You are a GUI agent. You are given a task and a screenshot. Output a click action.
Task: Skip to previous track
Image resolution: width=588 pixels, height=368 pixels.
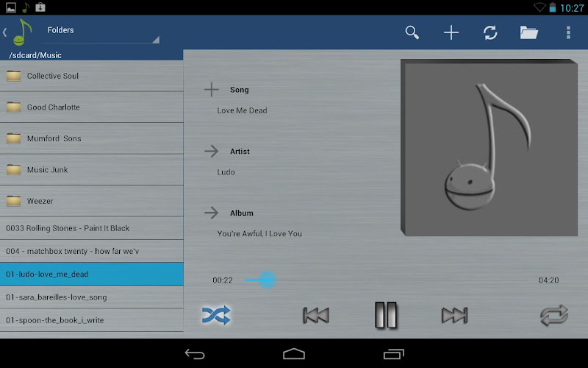click(x=316, y=315)
